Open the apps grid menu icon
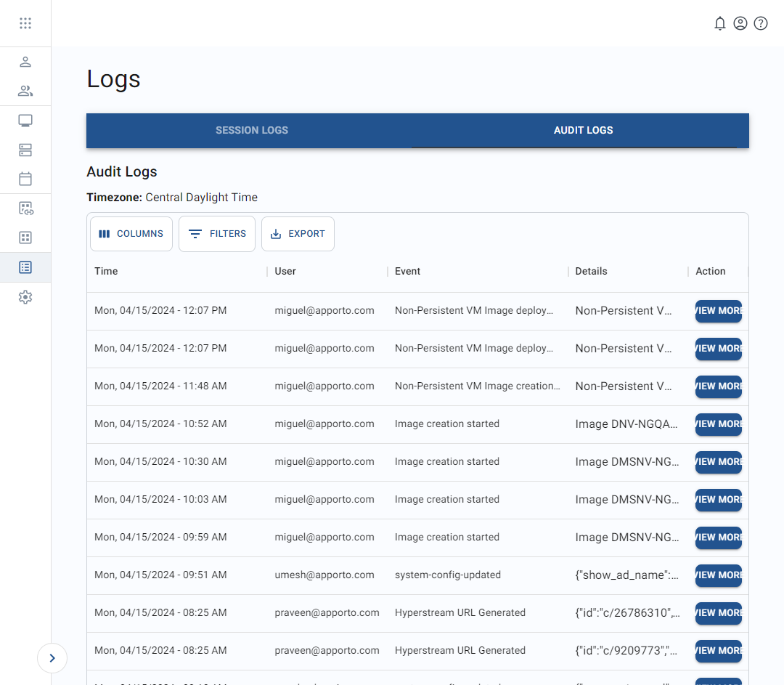The image size is (784, 685). (25, 23)
